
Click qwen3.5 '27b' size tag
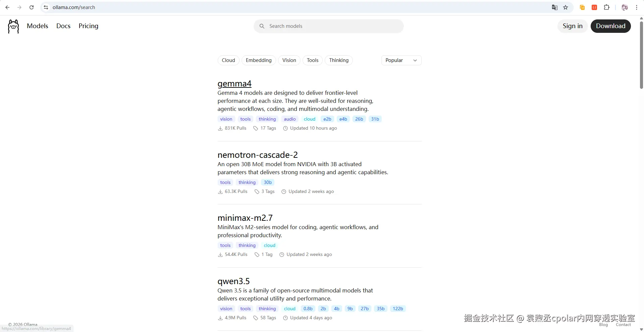pos(365,309)
